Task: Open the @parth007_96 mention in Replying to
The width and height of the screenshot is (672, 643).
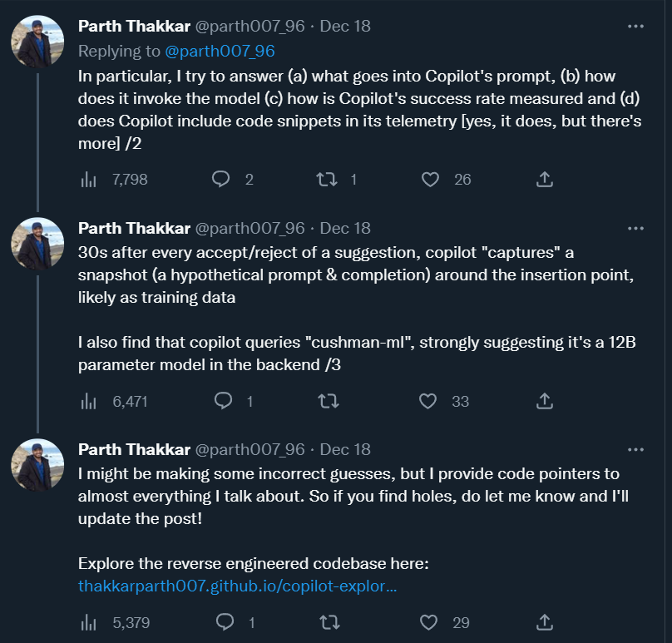Action: [x=220, y=51]
